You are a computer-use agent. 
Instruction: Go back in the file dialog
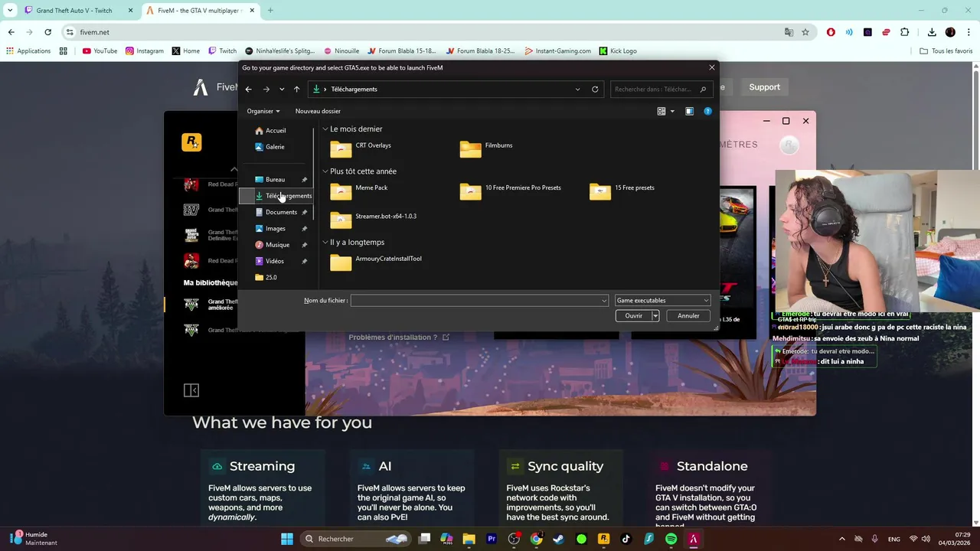248,90
